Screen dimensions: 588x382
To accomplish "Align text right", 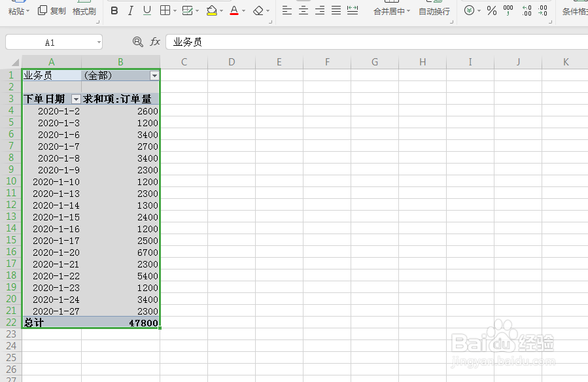I will click(x=320, y=11).
